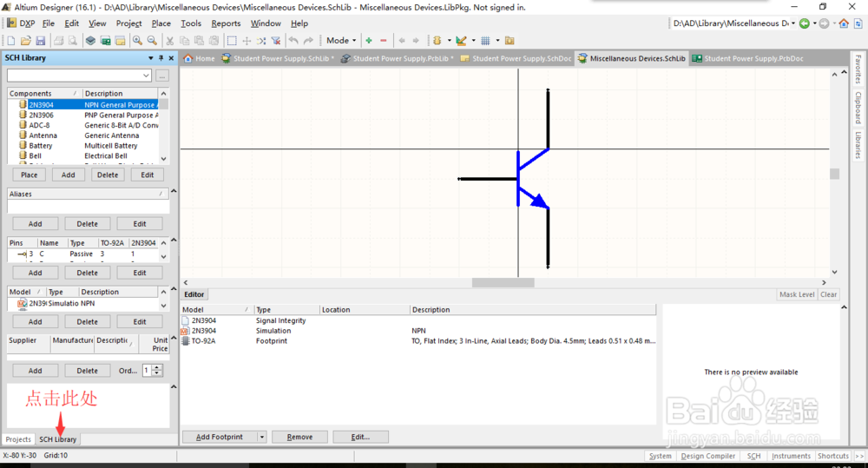Collapse the Aliases section with its chevron

[x=174, y=191]
